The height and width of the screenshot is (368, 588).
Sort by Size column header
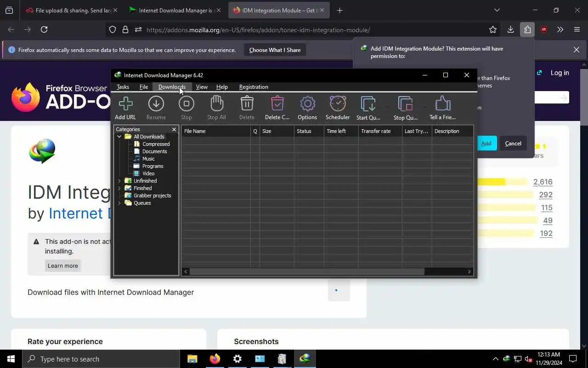(x=277, y=131)
